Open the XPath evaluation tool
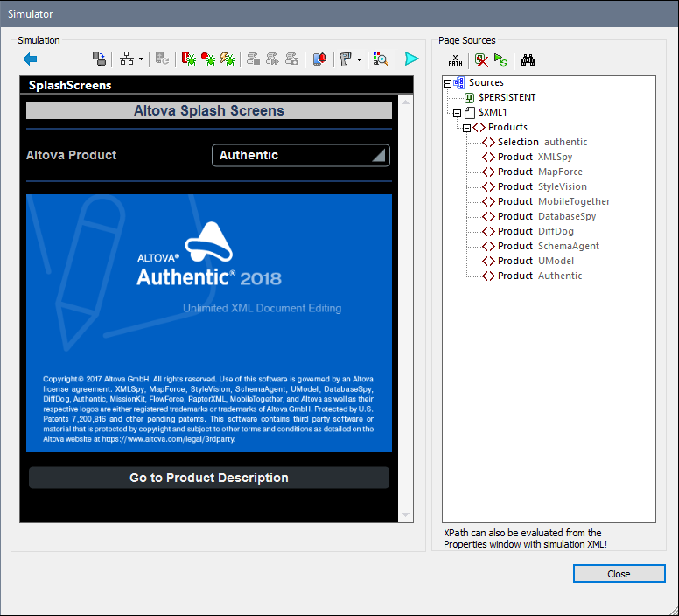 [455, 60]
